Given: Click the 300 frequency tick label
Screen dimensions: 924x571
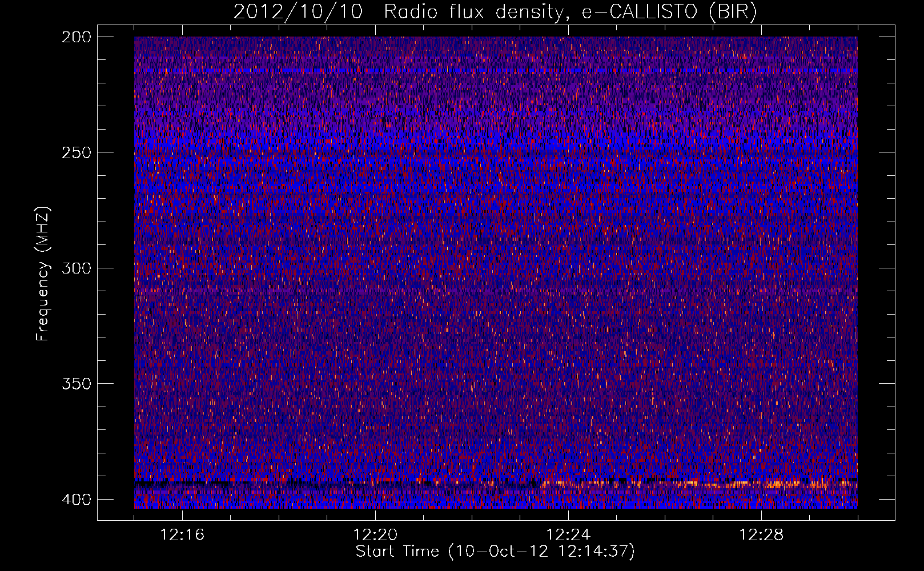Looking at the screenshot, I should point(76,268).
